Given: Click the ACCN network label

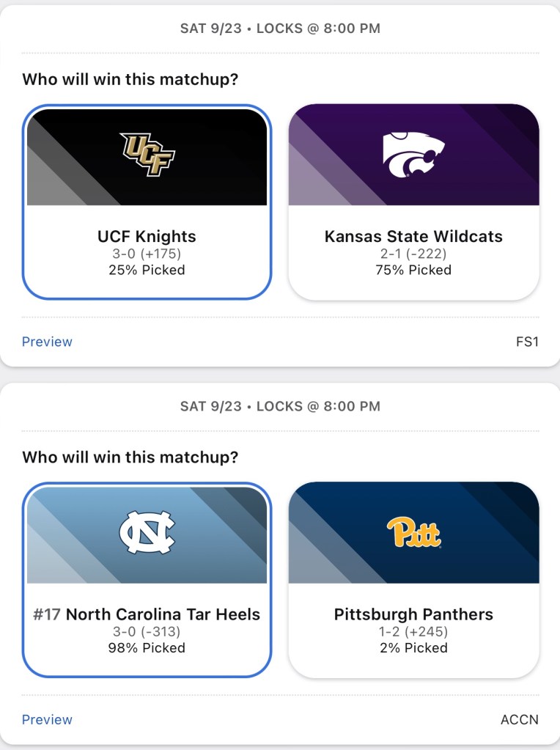Looking at the screenshot, I should tap(519, 719).
